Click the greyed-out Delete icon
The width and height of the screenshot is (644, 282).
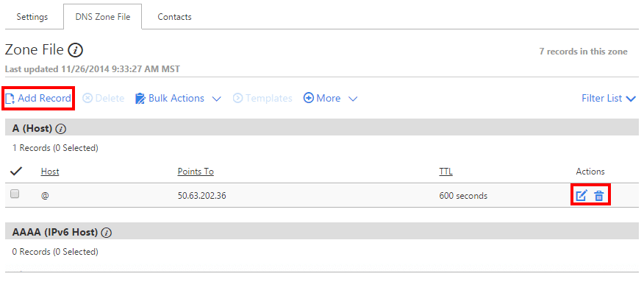[x=87, y=98]
